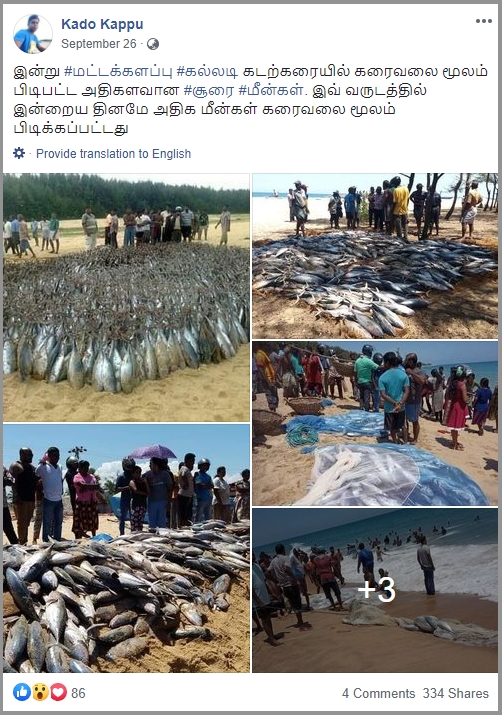View the 86 reactions count
The width and height of the screenshot is (502, 715).
(x=78, y=693)
